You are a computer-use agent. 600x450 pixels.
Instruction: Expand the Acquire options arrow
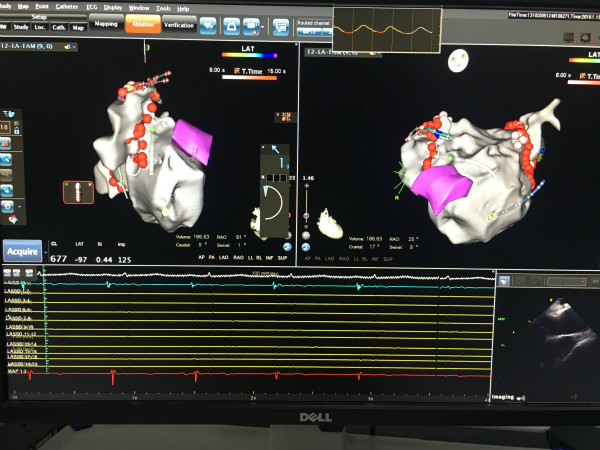[44, 250]
